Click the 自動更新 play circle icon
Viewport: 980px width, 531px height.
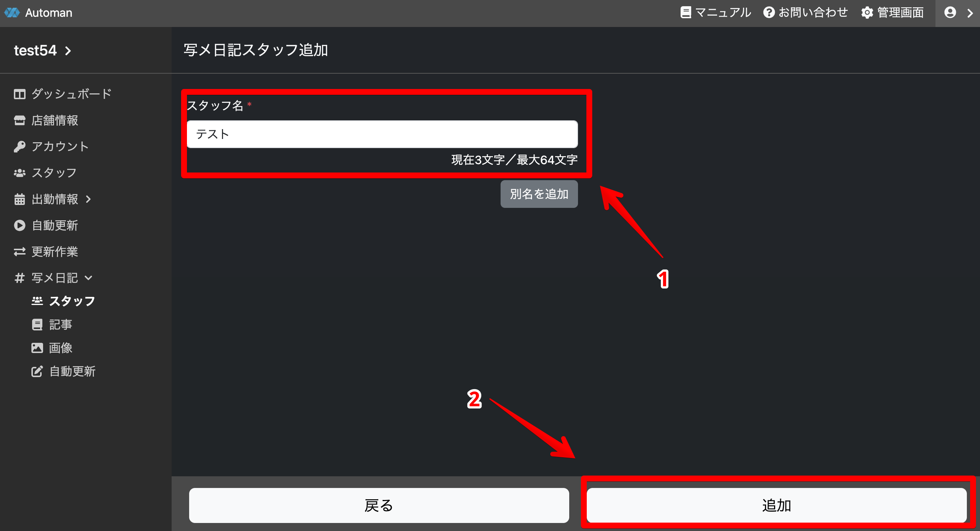pos(19,225)
